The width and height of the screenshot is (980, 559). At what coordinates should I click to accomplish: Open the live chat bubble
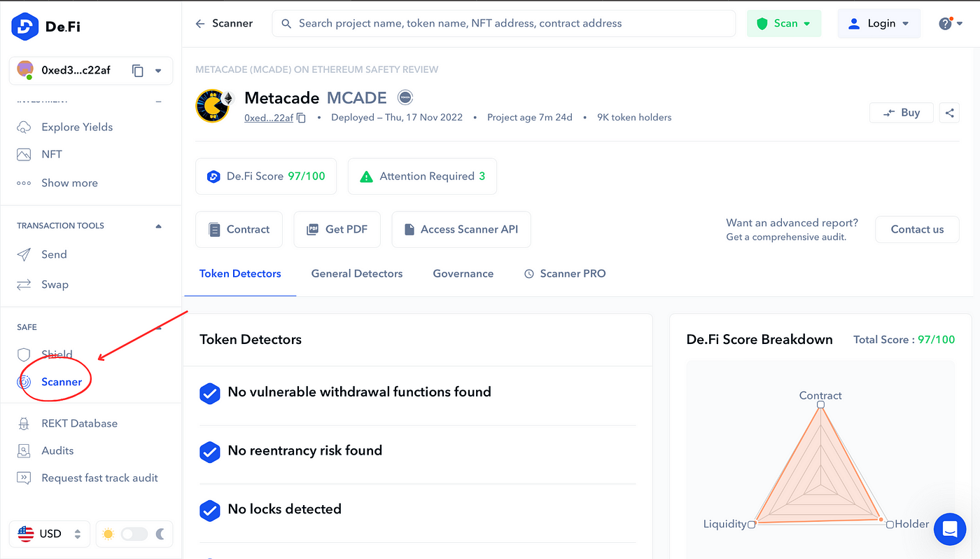click(950, 529)
